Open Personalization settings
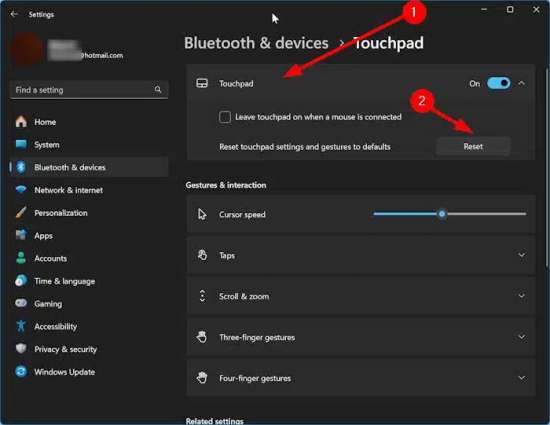Screen dimensions: 550x425 pyautogui.click(x=89, y=212)
